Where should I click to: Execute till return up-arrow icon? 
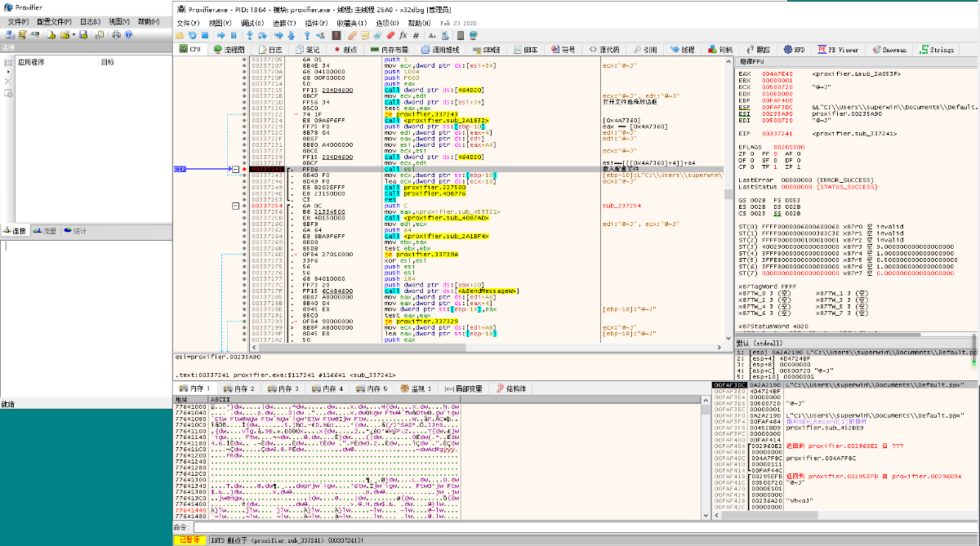point(307,35)
